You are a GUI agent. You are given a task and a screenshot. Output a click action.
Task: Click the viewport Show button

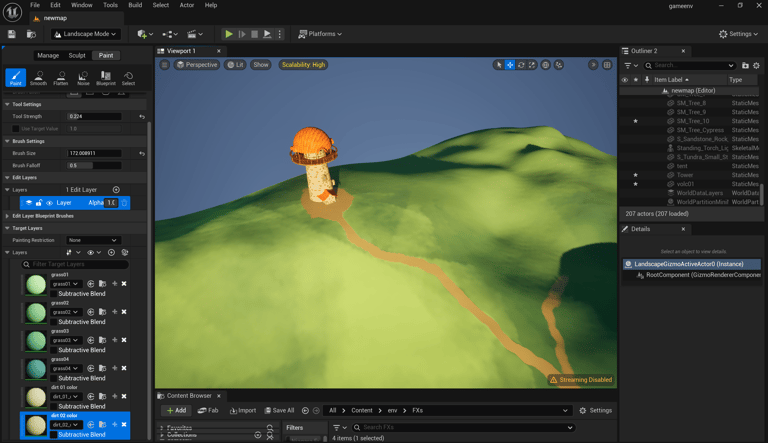pyautogui.click(x=261, y=65)
